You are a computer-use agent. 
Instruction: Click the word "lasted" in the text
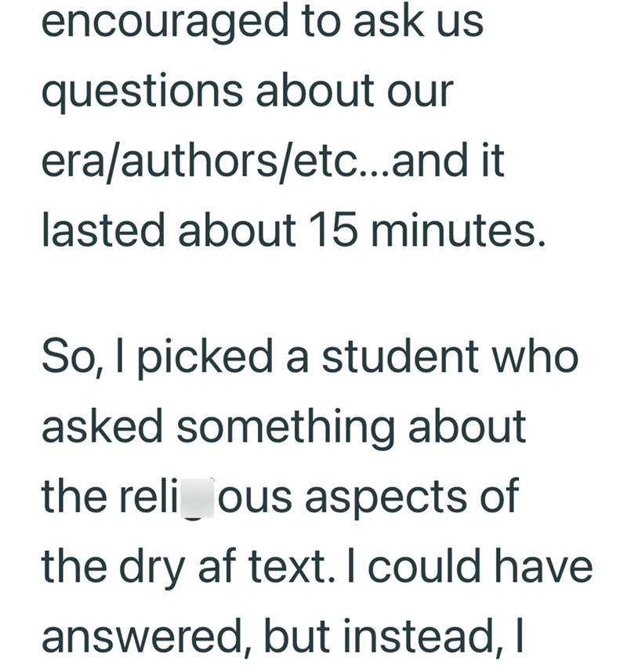[103, 230]
